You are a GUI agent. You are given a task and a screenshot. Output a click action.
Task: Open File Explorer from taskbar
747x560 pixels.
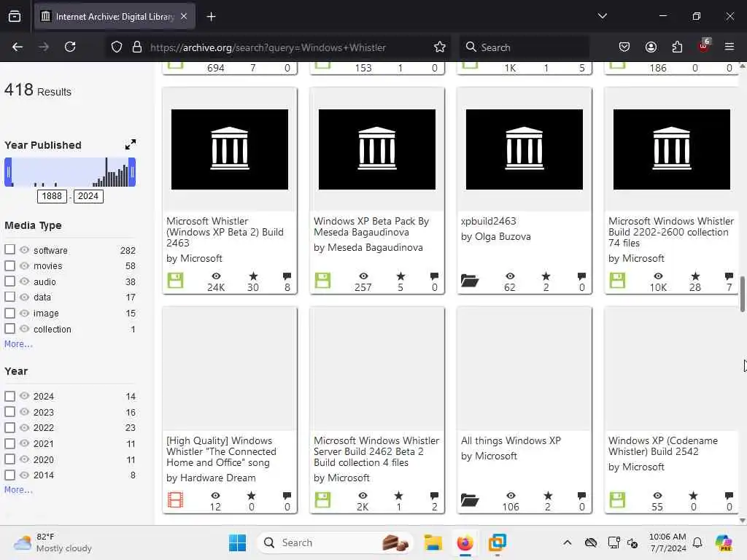(x=433, y=542)
